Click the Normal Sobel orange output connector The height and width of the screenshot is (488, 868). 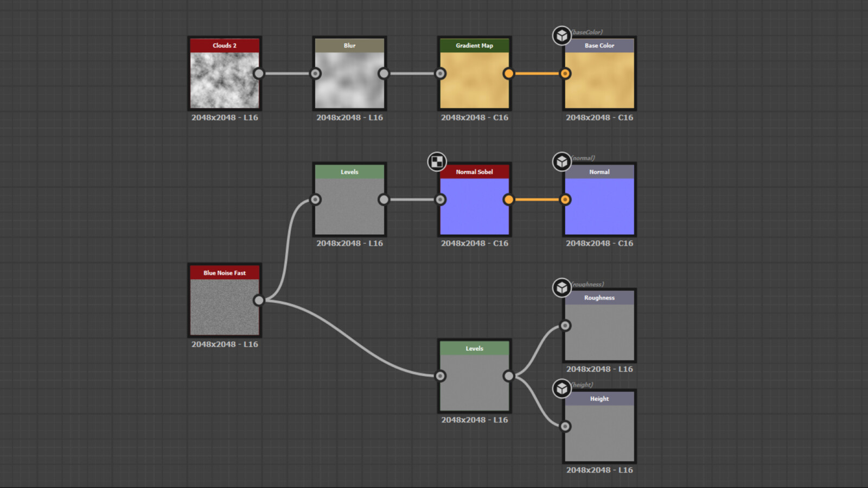[508, 200]
